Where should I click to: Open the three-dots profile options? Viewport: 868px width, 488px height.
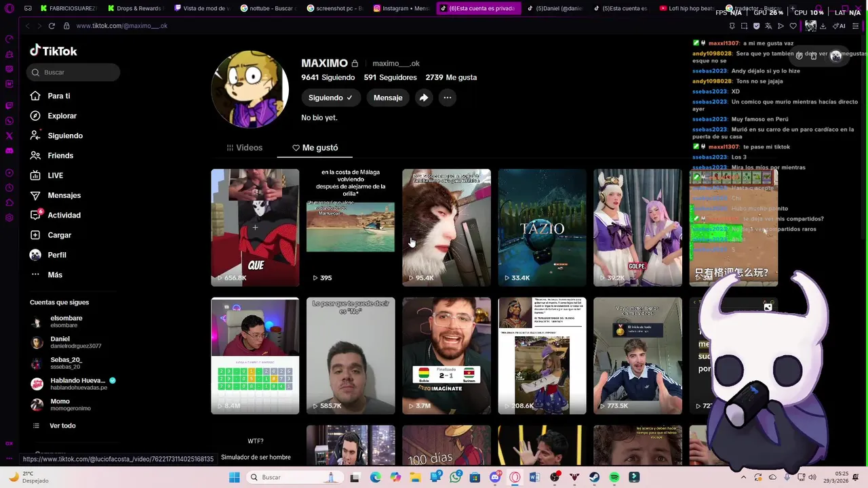point(448,98)
